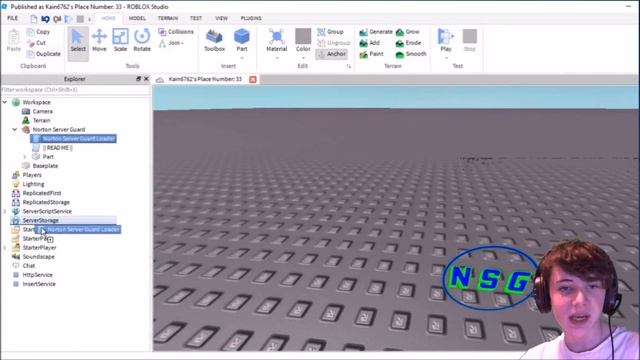Select the terrain Paint tool

(x=371, y=53)
